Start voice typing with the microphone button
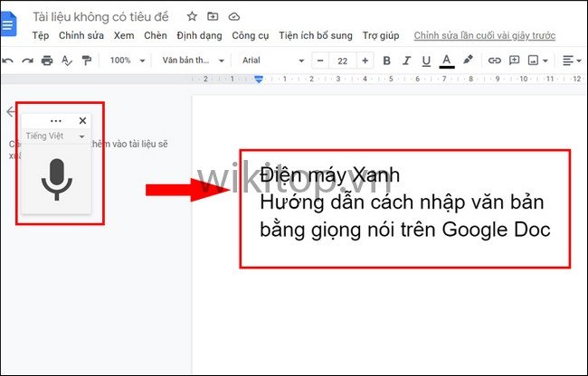This screenshot has height=376, width=588. coord(56,179)
